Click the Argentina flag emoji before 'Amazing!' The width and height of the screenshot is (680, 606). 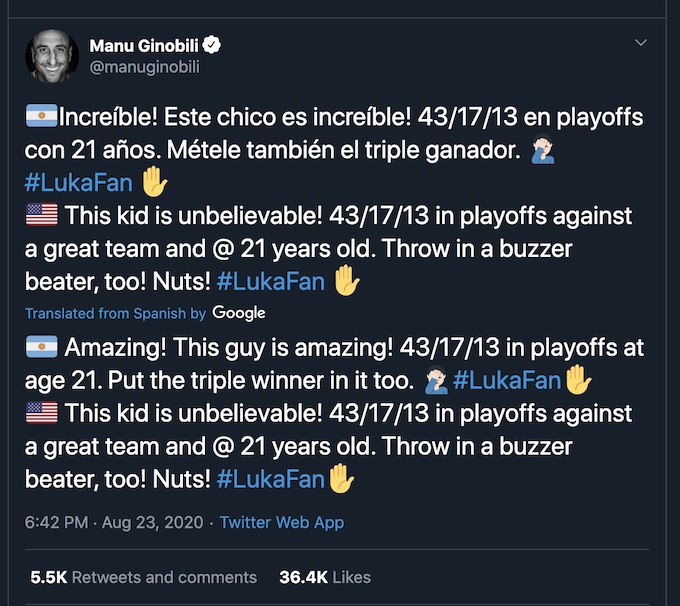(x=42, y=347)
